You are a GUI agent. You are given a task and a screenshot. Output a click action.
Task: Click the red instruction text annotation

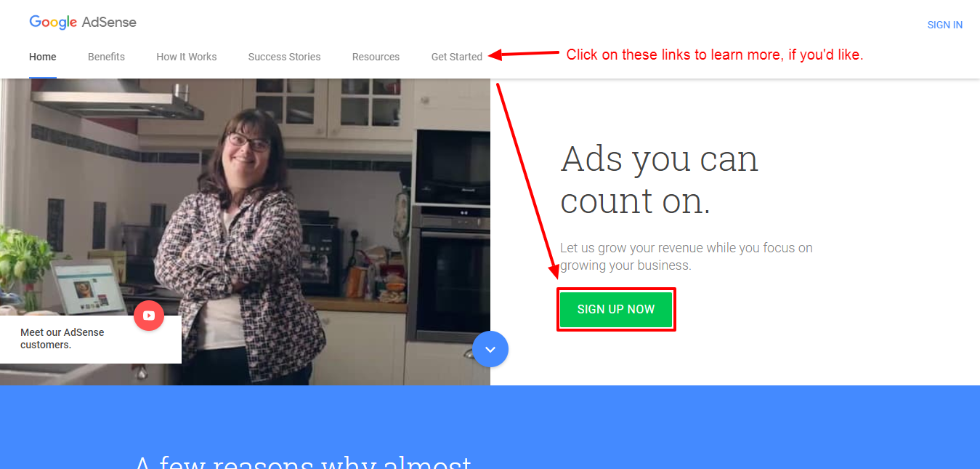tap(715, 55)
